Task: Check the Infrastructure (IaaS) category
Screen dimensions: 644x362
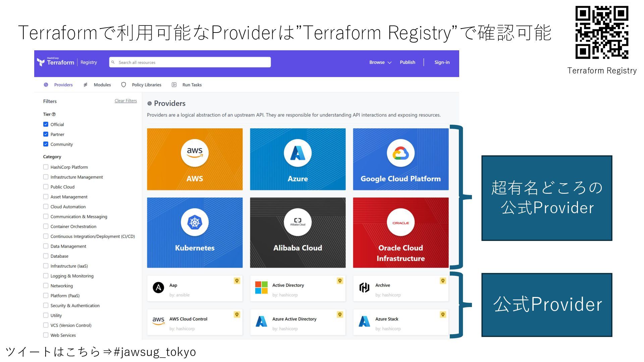Action: coord(46,266)
